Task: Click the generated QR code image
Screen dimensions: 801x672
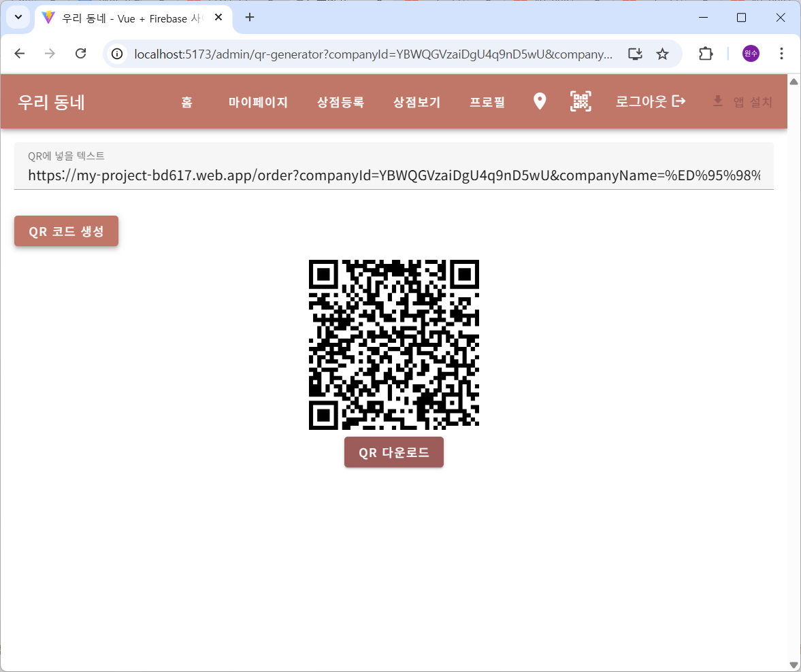Action: pos(394,345)
